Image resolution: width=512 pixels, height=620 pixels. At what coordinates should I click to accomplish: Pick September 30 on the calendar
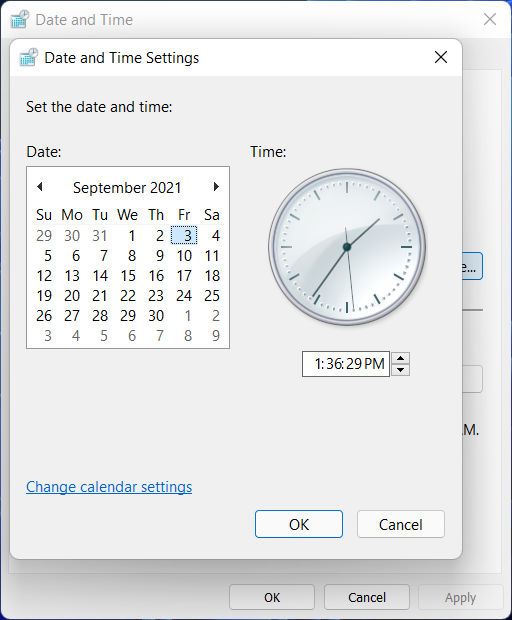pyautogui.click(x=156, y=316)
